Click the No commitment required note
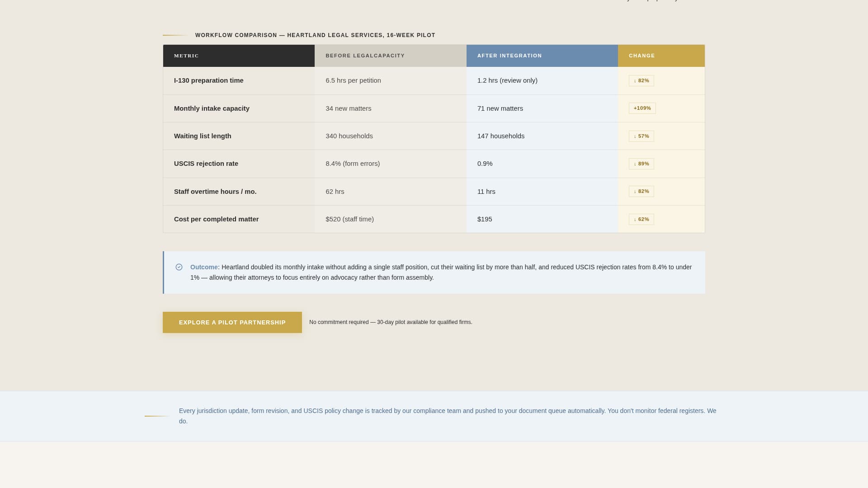Viewport: 868px width, 488px height. point(391,322)
